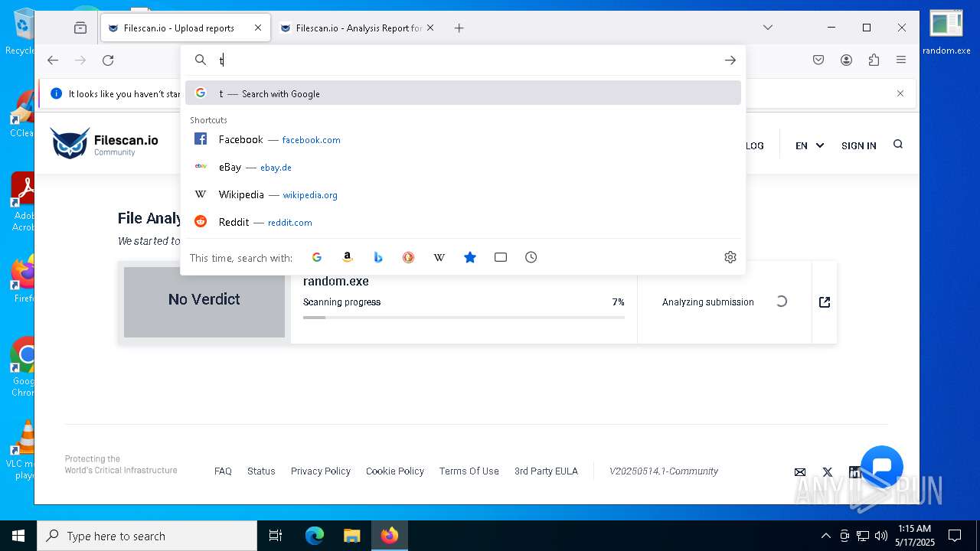This screenshot has width=980, height=551.
Task: Open the Cookie Policy link
Action: [x=395, y=471]
